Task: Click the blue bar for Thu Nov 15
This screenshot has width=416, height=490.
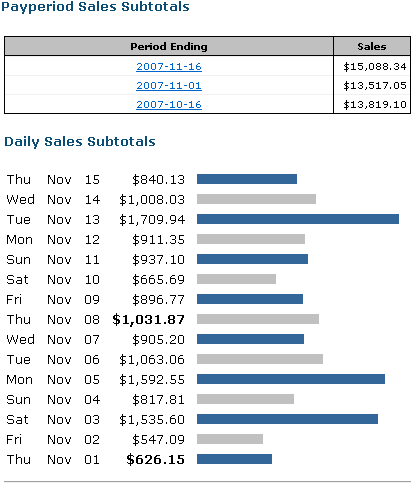Action: (x=247, y=179)
